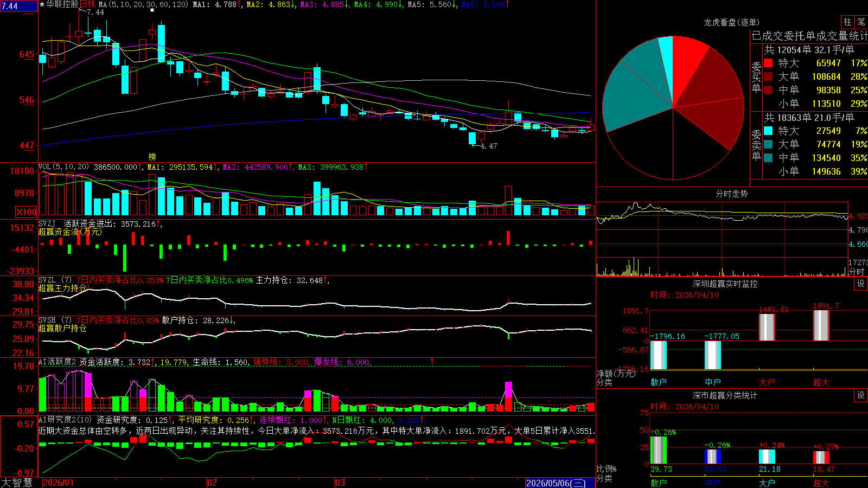The image size is (868, 488).
Task: Open the AI研究度2(10) indicator label
Action: (x=65, y=420)
